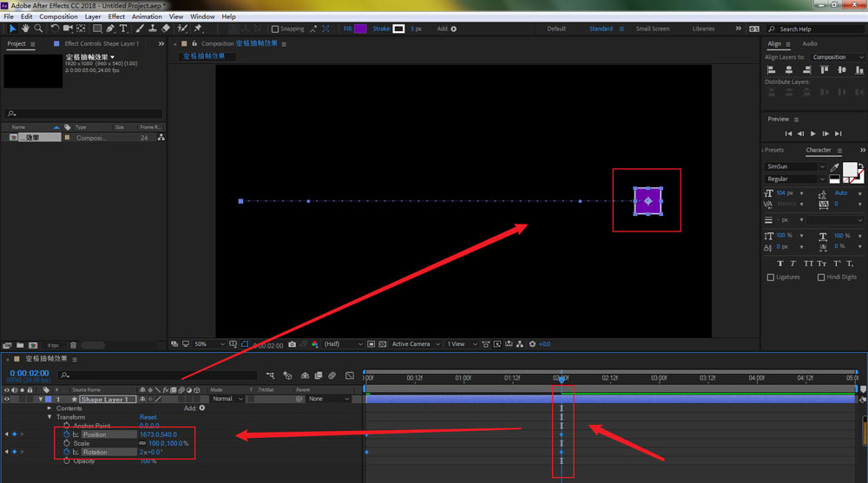This screenshot has height=483, width=868.
Task: Switch to the Audio panel tab
Action: click(x=809, y=43)
